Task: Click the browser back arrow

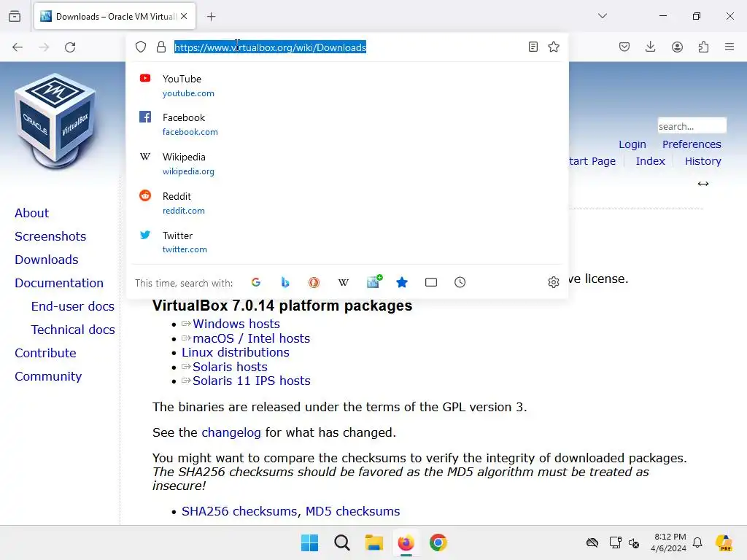Action: click(x=18, y=47)
